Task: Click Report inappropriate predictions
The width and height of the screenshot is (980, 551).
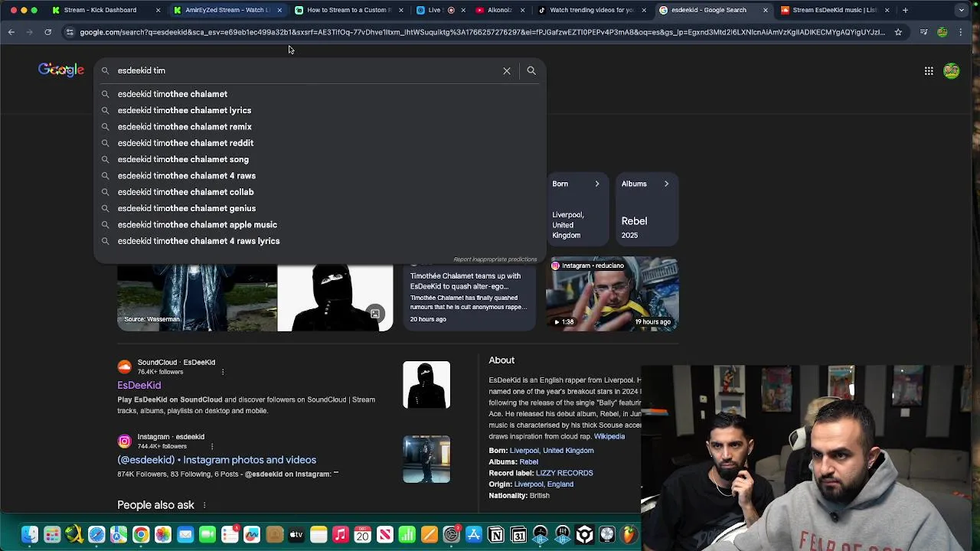Action: [x=495, y=259]
